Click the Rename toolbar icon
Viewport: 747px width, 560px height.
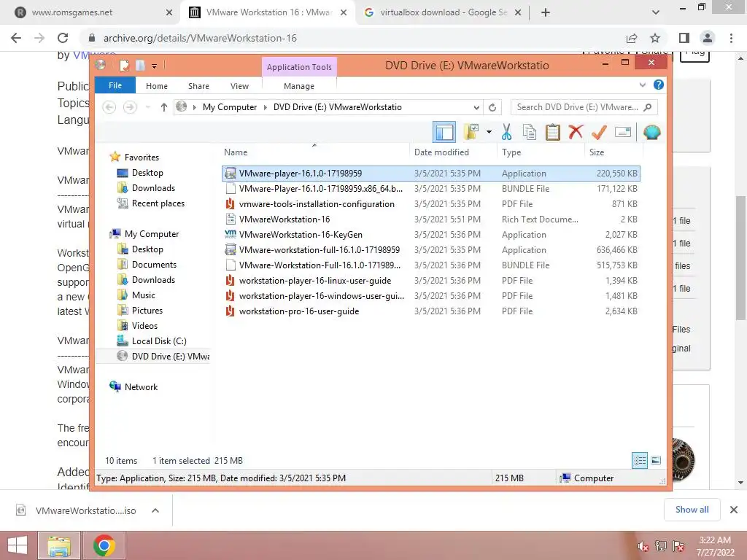pyautogui.click(x=623, y=132)
